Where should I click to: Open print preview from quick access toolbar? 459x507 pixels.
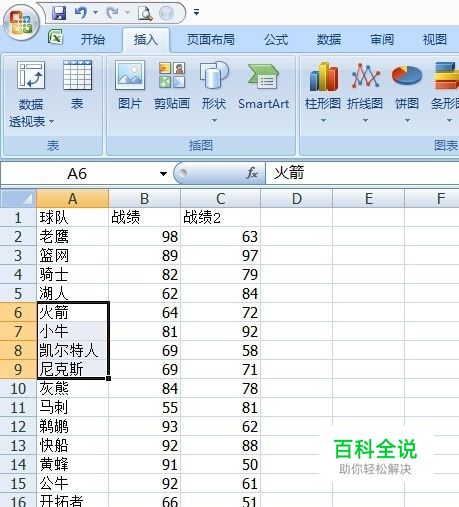pos(145,13)
